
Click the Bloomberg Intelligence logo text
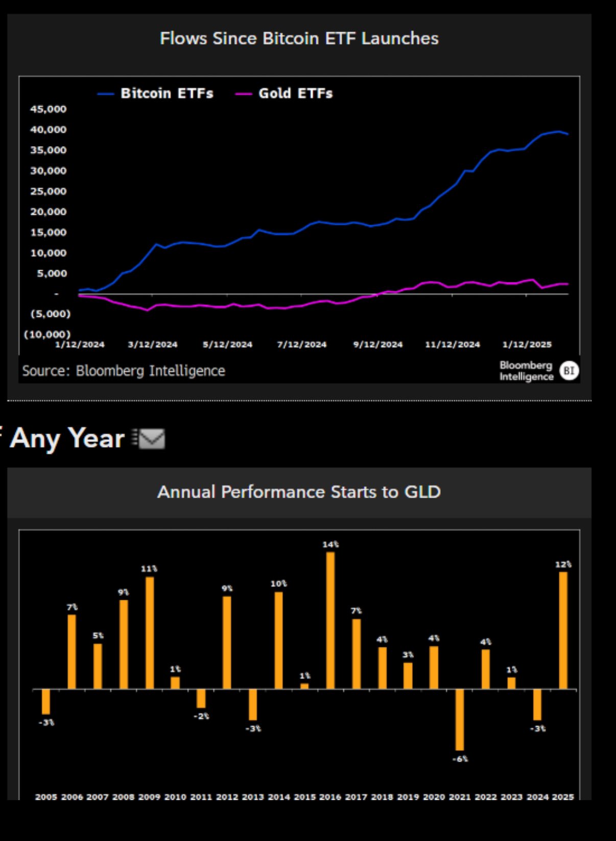(527, 371)
